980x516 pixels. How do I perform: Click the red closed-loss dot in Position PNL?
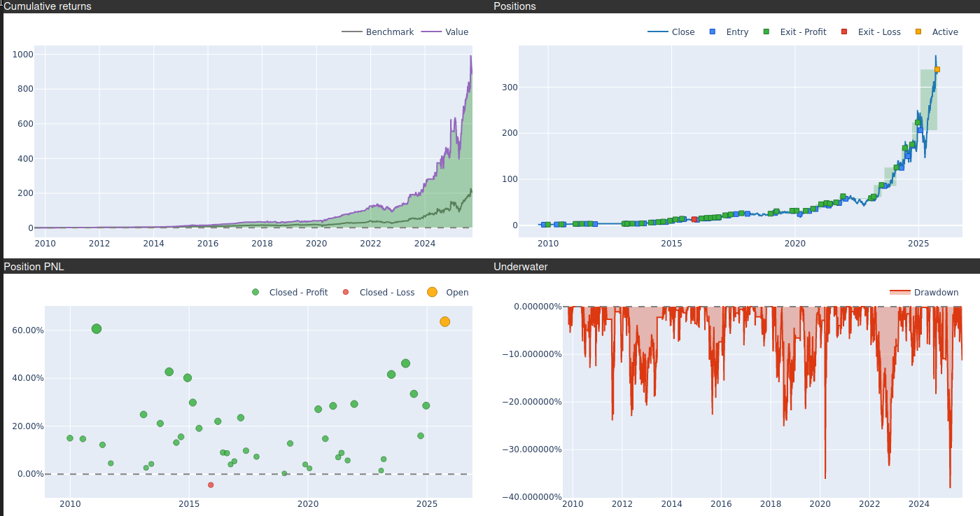point(211,485)
